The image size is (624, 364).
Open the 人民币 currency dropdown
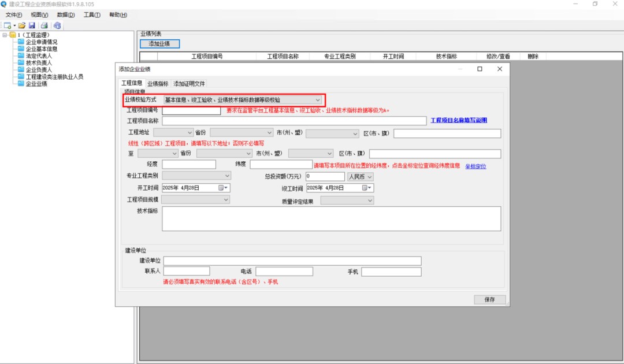click(x=369, y=176)
